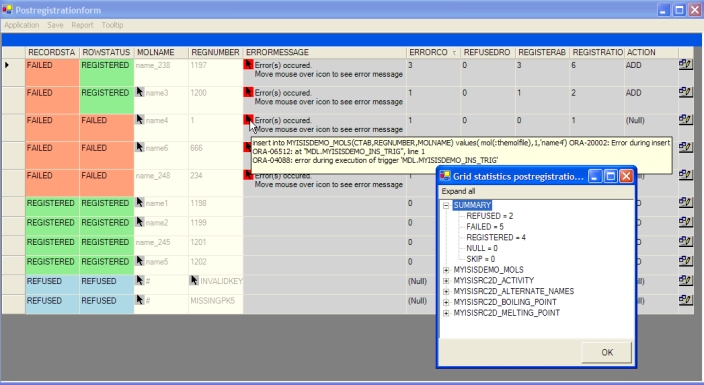
Task: Click the red error icon in name4 row
Action: tap(248, 119)
